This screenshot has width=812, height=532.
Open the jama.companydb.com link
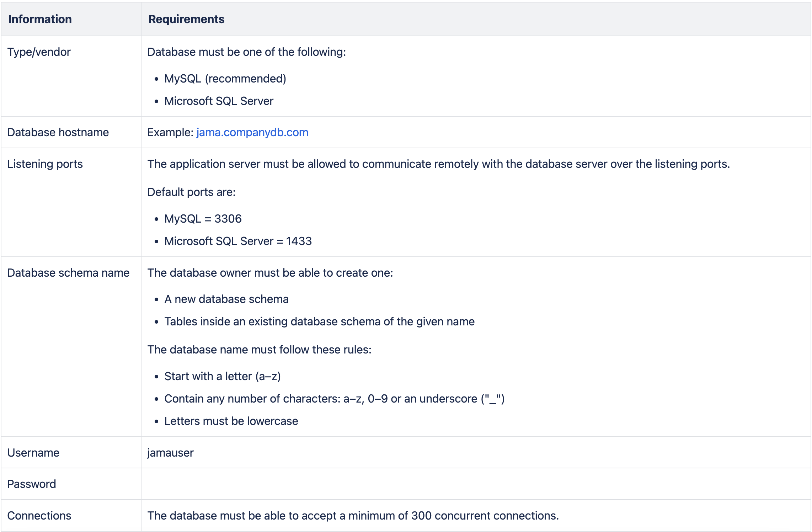pos(252,132)
